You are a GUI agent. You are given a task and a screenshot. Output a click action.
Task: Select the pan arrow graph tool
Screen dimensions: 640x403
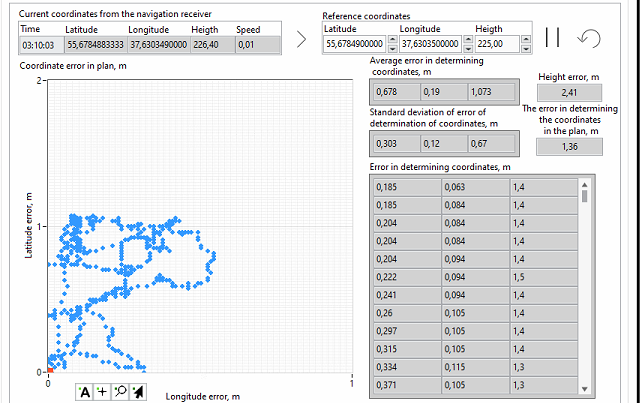pos(137,391)
